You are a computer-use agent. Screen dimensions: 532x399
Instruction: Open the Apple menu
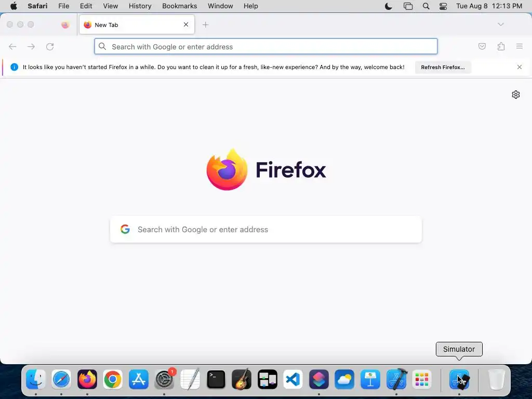coord(14,6)
